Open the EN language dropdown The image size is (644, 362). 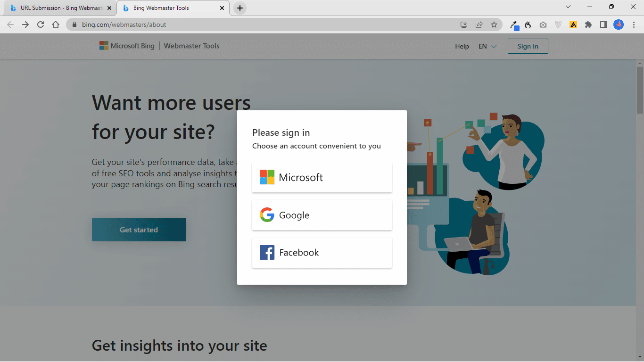pyautogui.click(x=487, y=46)
